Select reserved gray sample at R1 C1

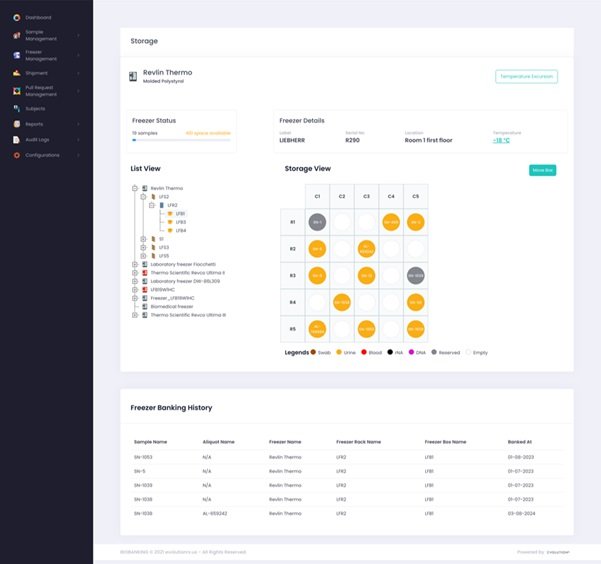tap(317, 222)
